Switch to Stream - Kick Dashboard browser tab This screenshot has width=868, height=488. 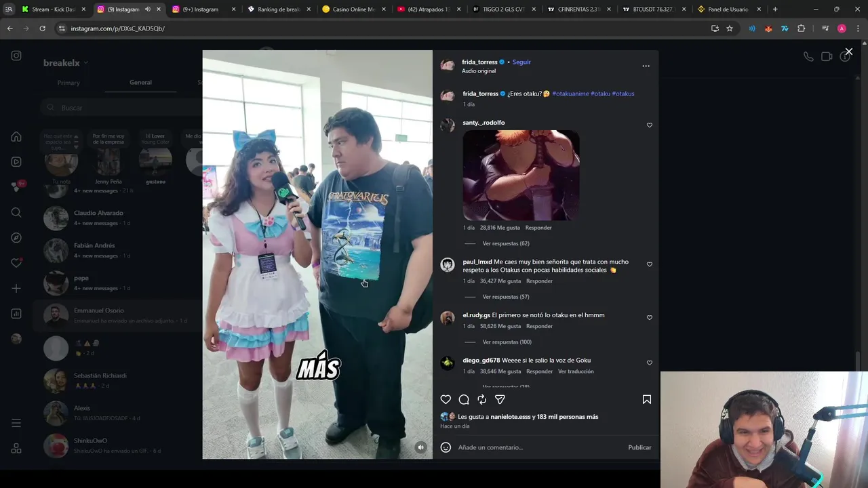(x=53, y=9)
